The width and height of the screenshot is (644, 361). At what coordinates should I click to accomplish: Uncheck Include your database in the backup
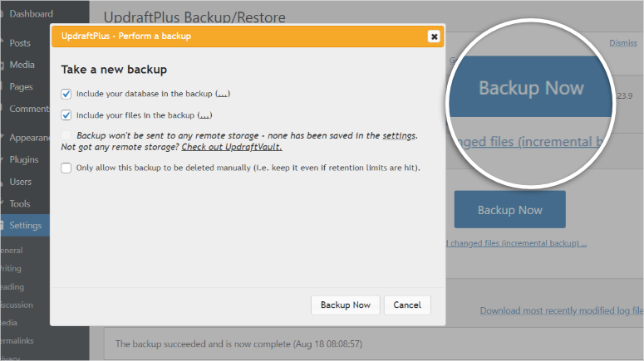point(66,94)
